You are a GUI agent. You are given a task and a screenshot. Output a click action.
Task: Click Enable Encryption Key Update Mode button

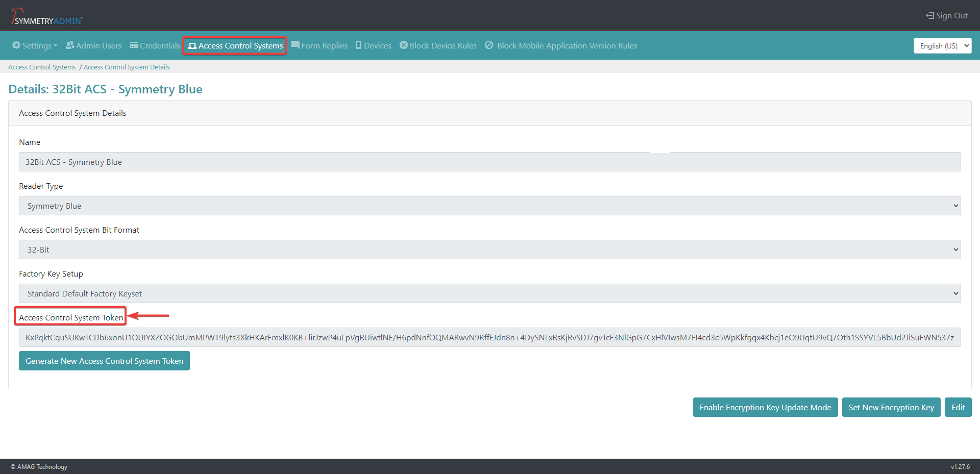pos(765,407)
